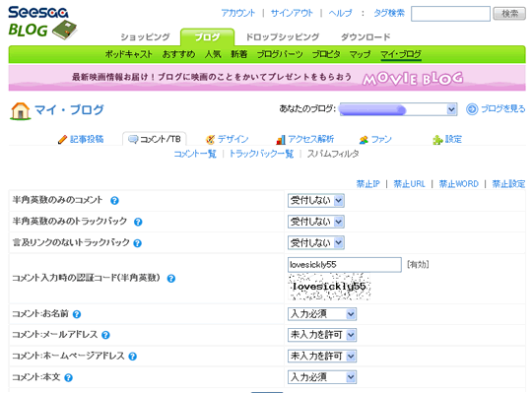The image size is (532, 393).
Task: Click the speech bubble icon on コメント/TB tab
Action: [133, 139]
